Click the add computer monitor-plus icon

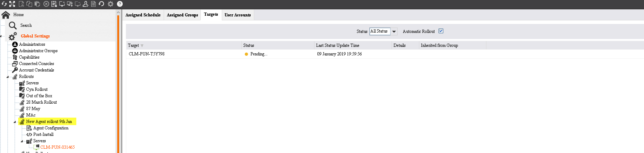pyautogui.click(x=62, y=4)
